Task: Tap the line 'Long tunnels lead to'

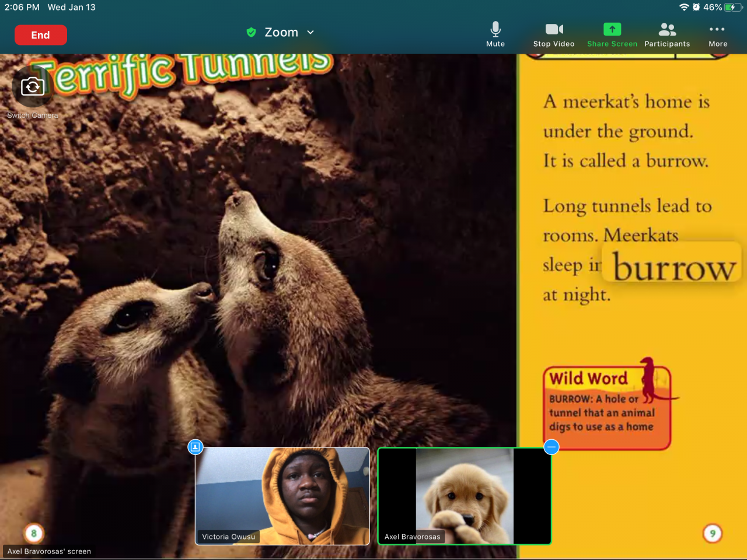Action: coord(627,206)
